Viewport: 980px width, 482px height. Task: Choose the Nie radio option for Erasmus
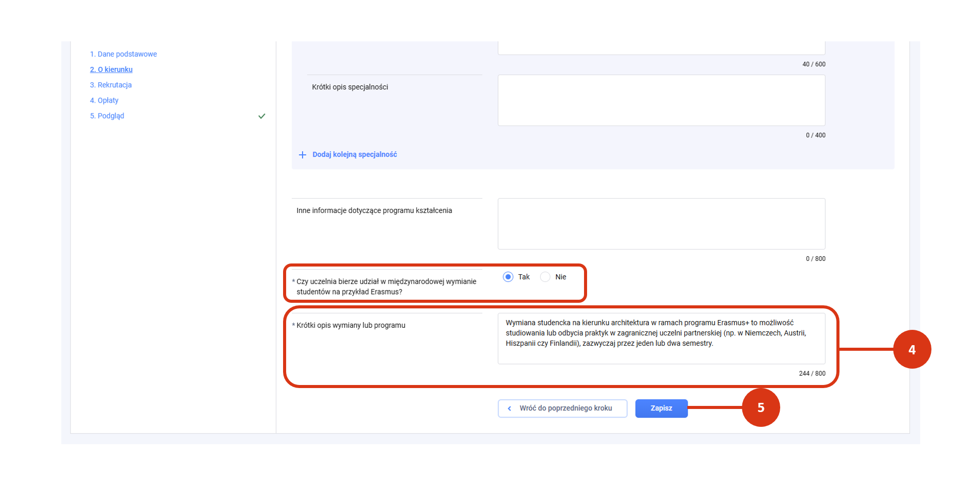(545, 277)
